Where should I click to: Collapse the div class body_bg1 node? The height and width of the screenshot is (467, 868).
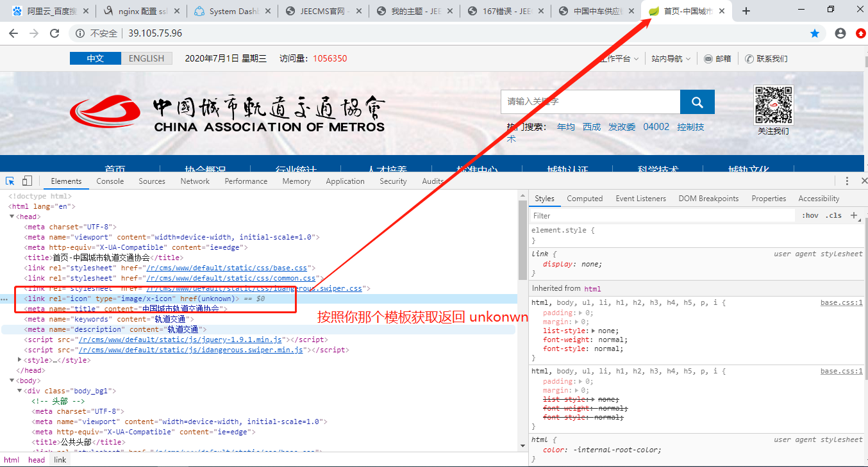coord(20,391)
